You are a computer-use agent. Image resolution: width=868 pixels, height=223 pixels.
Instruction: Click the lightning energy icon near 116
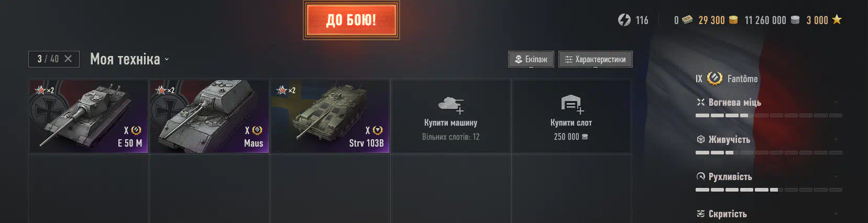[624, 20]
